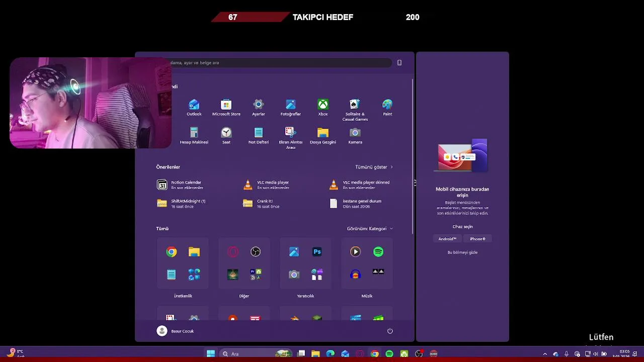644x362 pixels.
Task: Open Ayarlar settings app
Action: (x=258, y=108)
